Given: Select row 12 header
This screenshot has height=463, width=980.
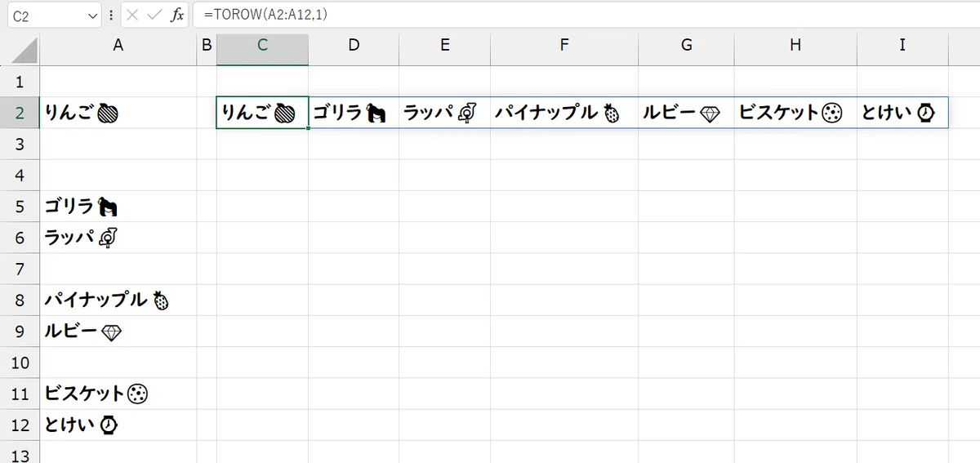Looking at the screenshot, I should point(20,425).
